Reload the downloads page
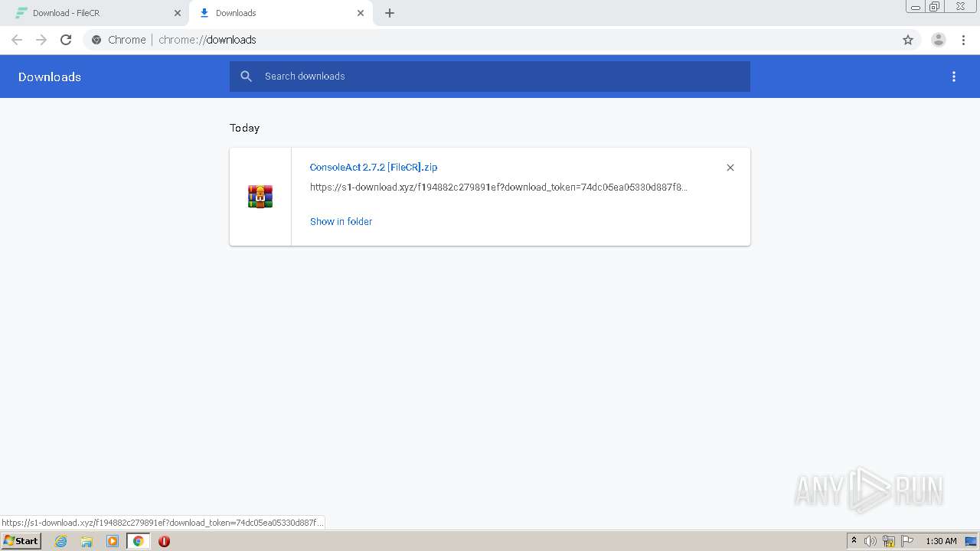980x551 pixels. (x=66, y=40)
